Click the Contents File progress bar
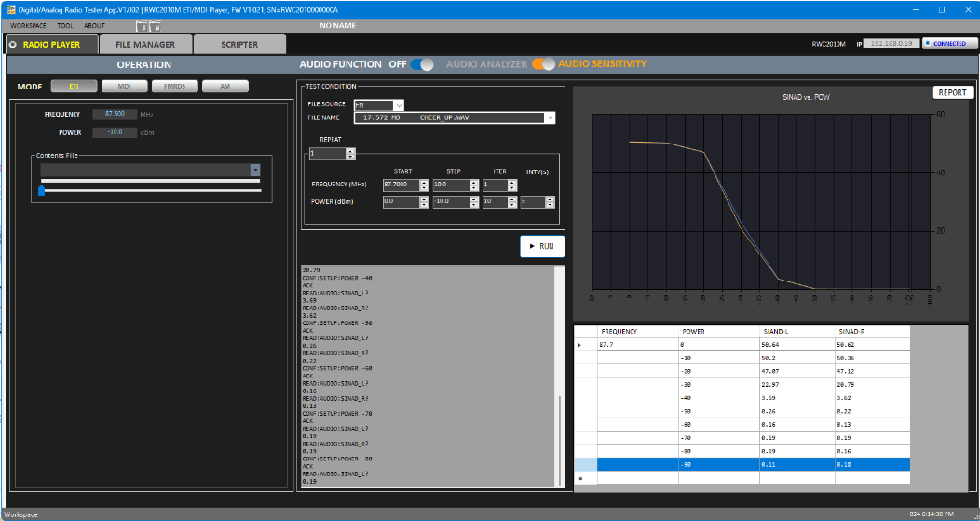The width and height of the screenshot is (980, 521). (150, 181)
